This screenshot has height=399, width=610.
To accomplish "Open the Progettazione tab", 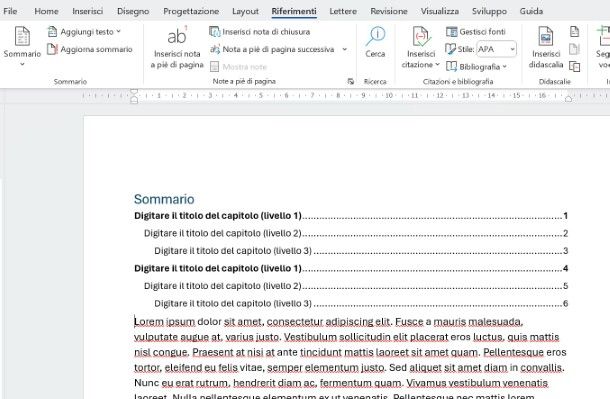I will click(x=191, y=11).
